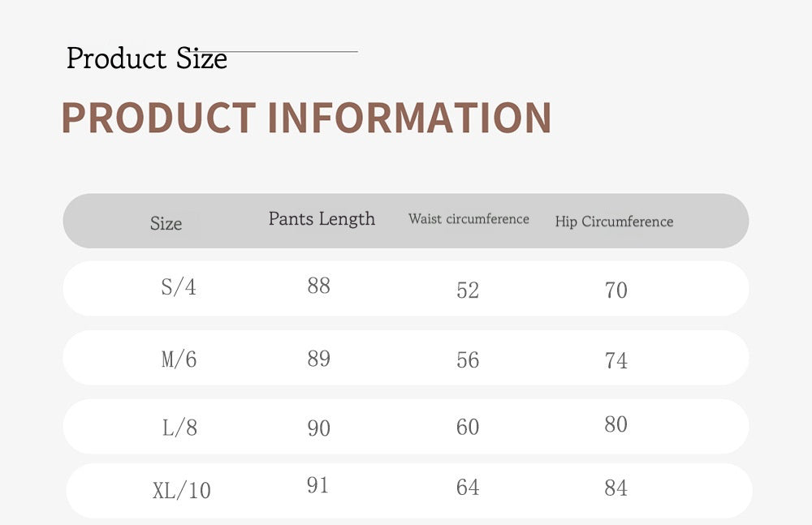Screen dimensions: 812x525
Task: Click the Product Size heading
Action: point(147,58)
